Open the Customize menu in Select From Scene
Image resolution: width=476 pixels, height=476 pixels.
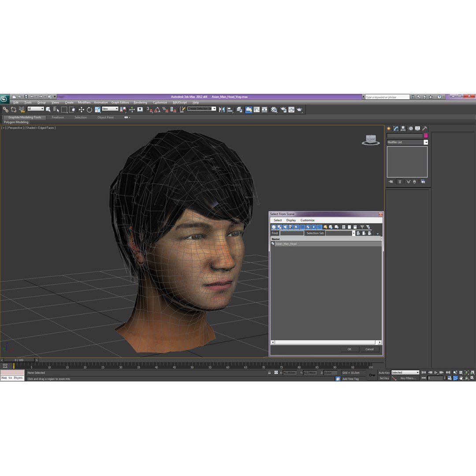coord(307,220)
